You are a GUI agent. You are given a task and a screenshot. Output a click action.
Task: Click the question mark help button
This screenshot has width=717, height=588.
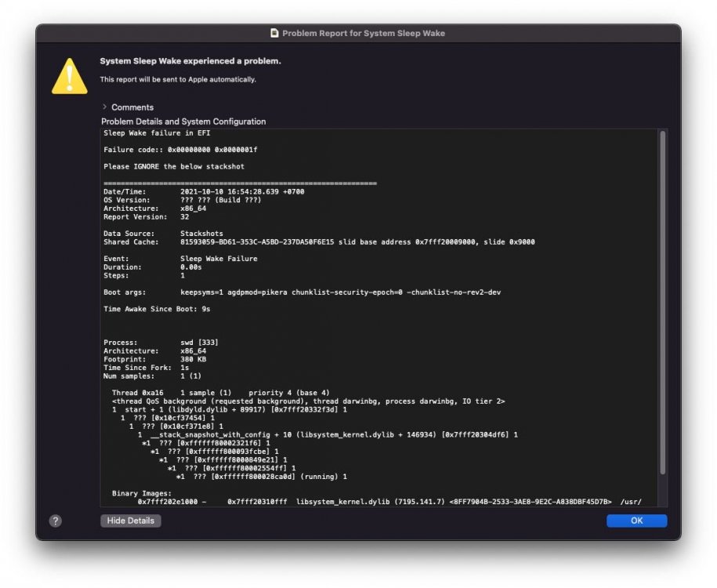[56, 521]
